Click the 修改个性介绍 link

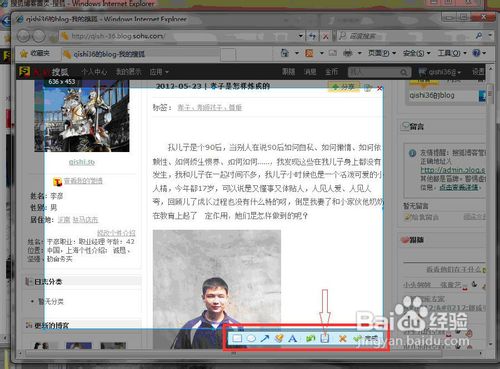coord(116,232)
